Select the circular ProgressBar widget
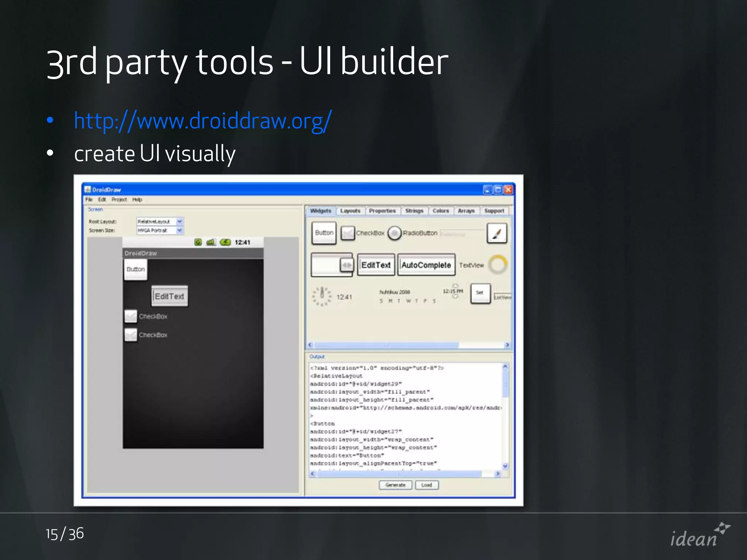 [x=498, y=264]
